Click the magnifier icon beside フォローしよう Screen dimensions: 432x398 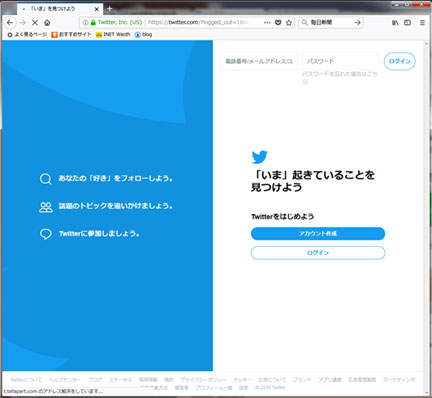(x=46, y=179)
